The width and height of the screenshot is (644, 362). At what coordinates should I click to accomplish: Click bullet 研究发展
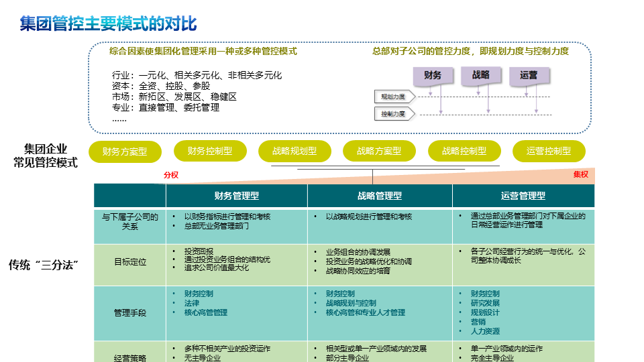pyautogui.click(x=485, y=303)
